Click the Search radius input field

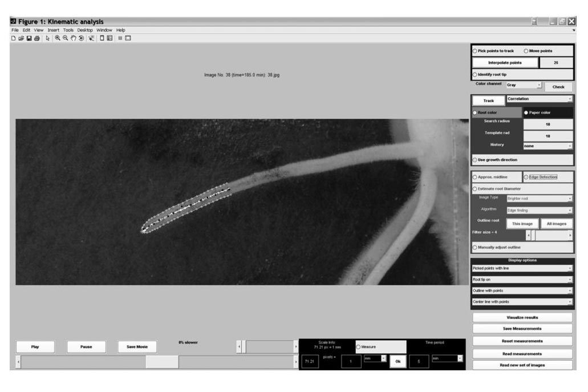pyautogui.click(x=548, y=124)
